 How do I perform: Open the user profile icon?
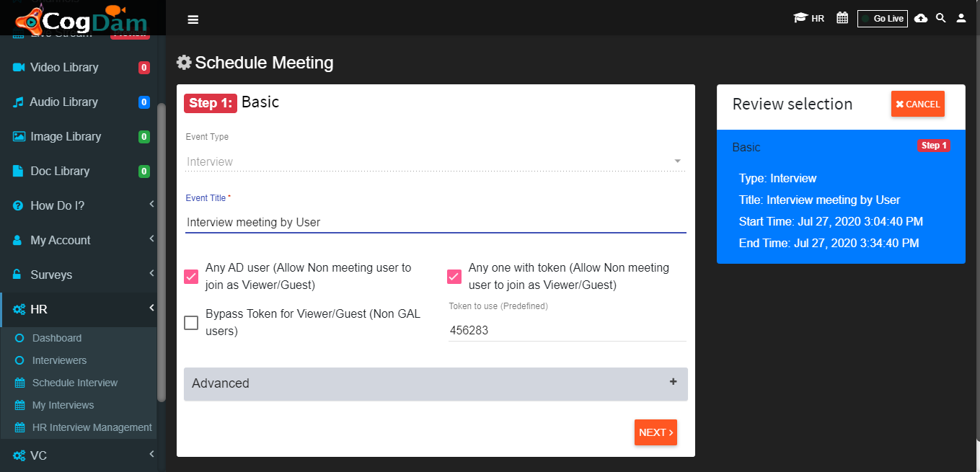961,18
